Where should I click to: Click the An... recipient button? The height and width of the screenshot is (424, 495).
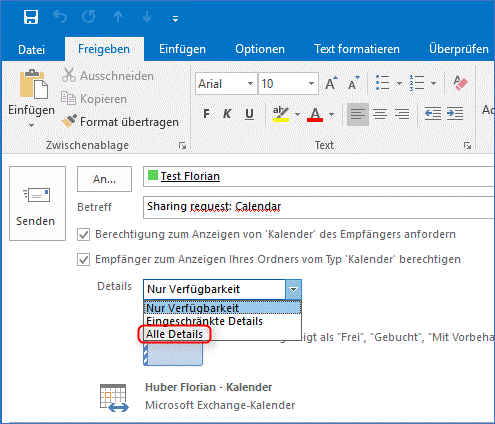tap(104, 179)
